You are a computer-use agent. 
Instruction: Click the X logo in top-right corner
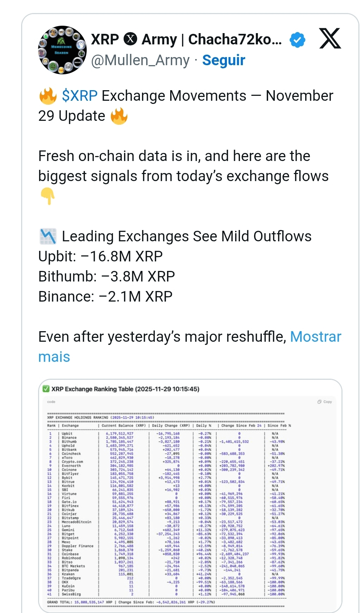pyautogui.click(x=330, y=38)
